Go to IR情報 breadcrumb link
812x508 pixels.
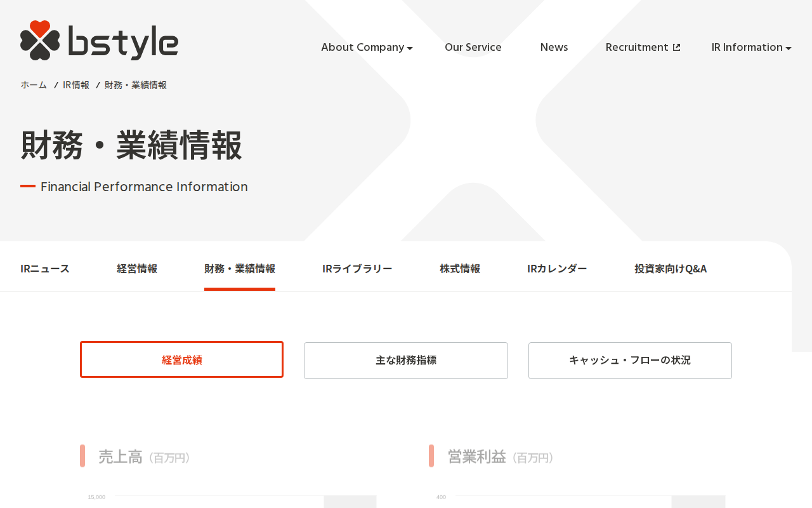coord(76,85)
